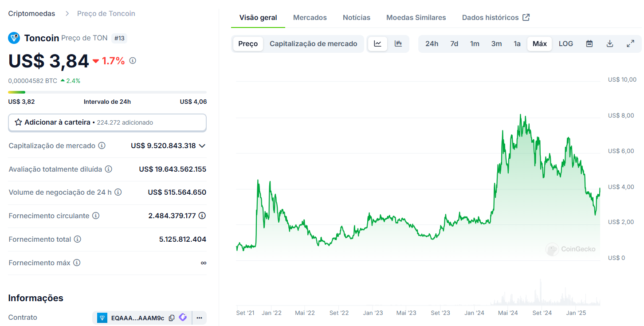
Task: Click Preço de Toncoin breadcrumb
Action: [x=106, y=13]
